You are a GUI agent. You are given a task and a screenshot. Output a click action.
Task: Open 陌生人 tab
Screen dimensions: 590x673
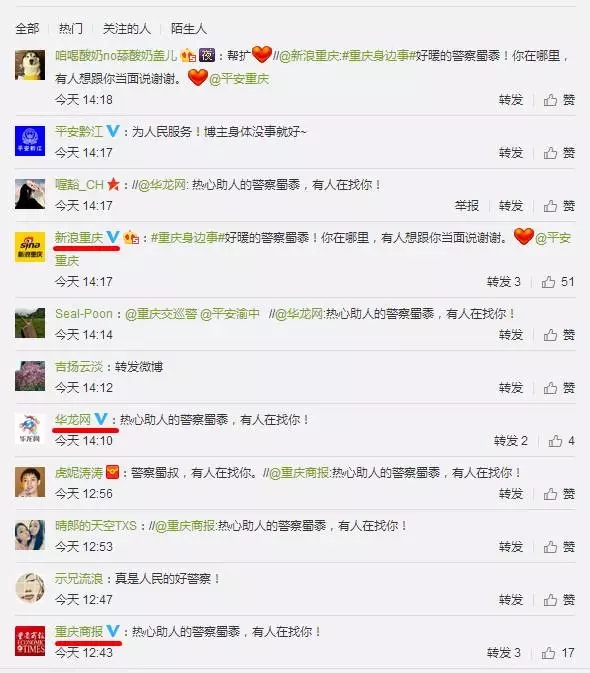(189, 29)
